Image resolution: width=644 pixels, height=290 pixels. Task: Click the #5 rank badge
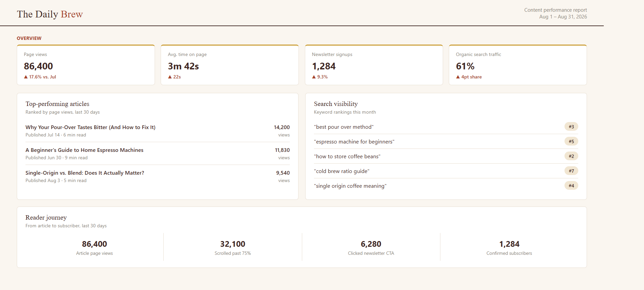coord(571,141)
